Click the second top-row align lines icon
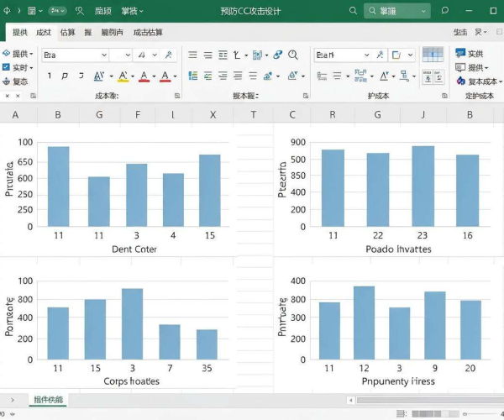Viewport: 504px width, 420px height. [208, 55]
